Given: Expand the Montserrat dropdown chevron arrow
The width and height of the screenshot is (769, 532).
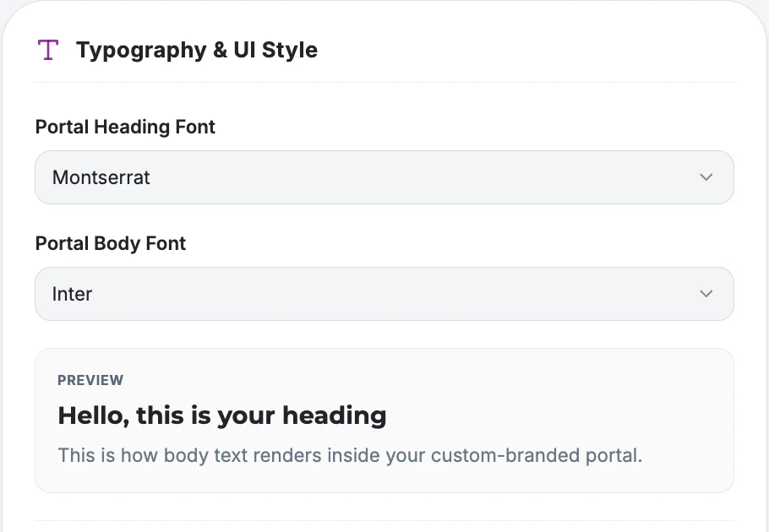Looking at the screenshot, I should (706, 177).
